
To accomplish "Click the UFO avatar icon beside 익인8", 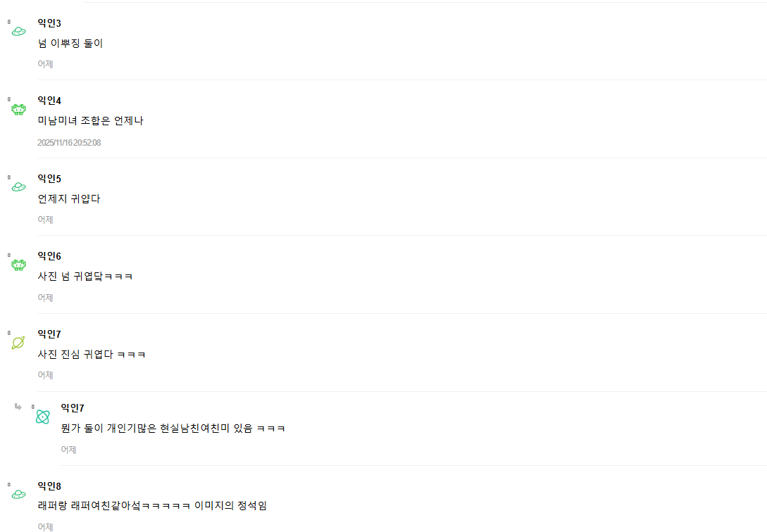I will pos(18,495).
